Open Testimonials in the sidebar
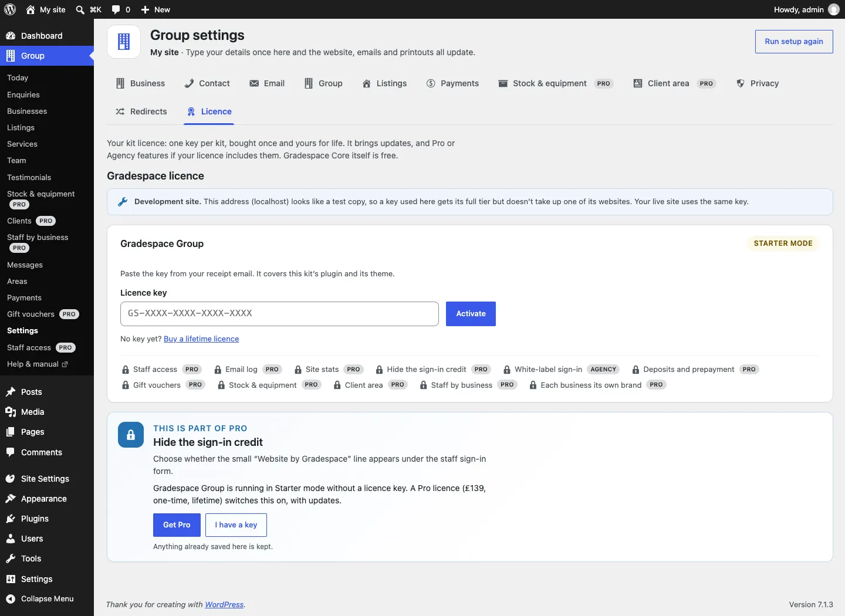Image resolution: width=845 pixels, height=616 pixels. tap(29, 177)
